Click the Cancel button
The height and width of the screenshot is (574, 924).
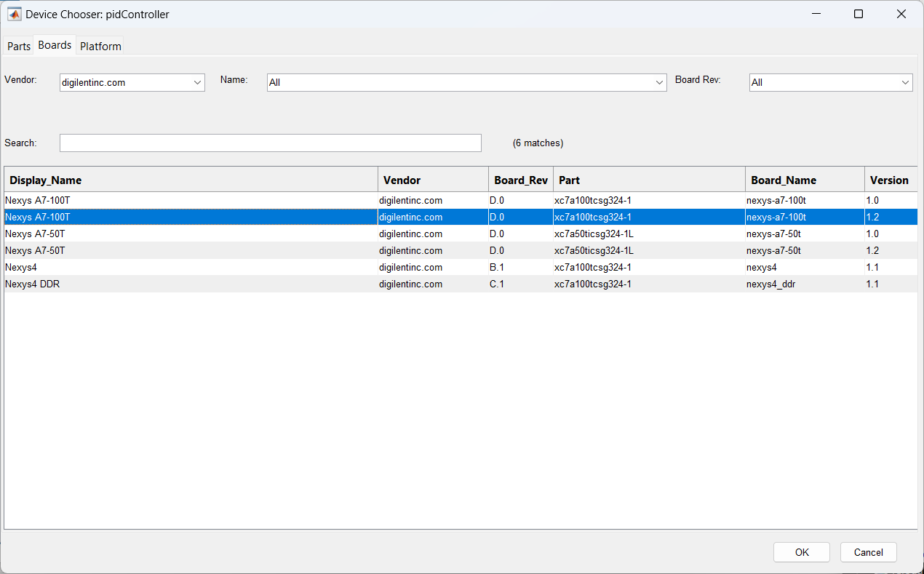coord(868,552)
